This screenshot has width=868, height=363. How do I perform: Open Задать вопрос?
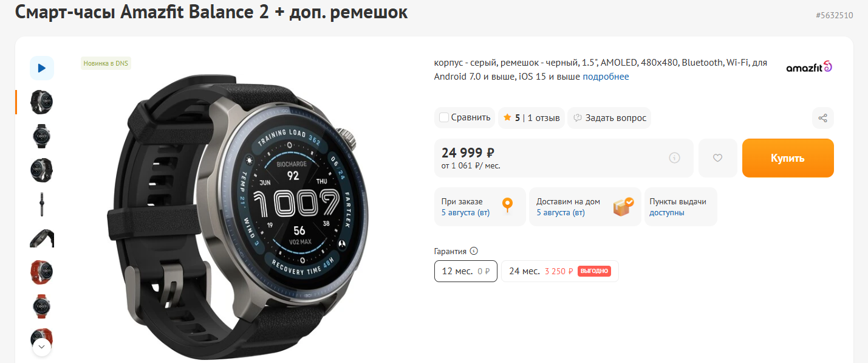coord(609,118)
